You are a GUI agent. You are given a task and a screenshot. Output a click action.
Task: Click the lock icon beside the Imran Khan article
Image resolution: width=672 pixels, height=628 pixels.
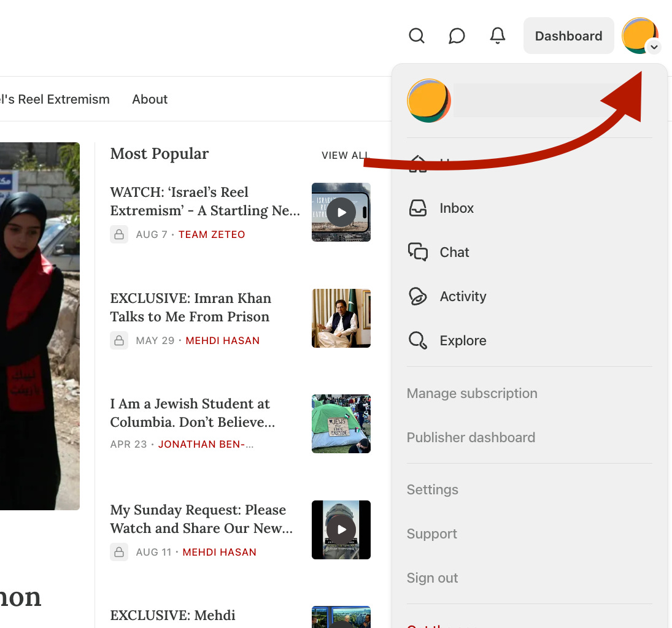click(119, 340)
